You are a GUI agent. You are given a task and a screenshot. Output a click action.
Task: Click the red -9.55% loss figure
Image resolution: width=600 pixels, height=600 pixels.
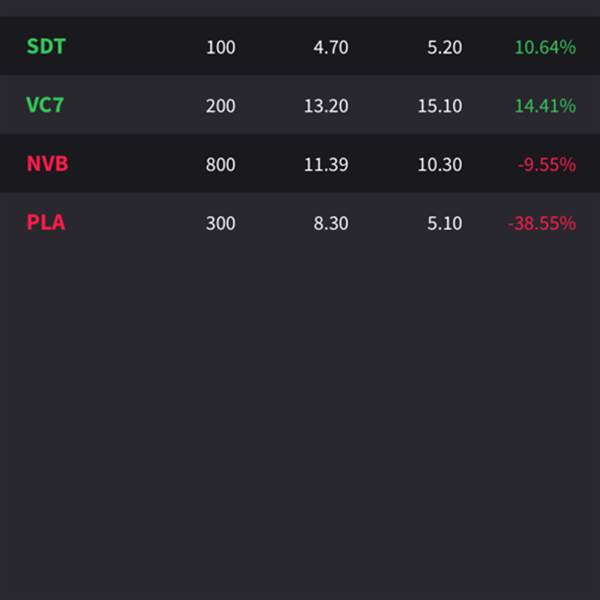[546, 165]
